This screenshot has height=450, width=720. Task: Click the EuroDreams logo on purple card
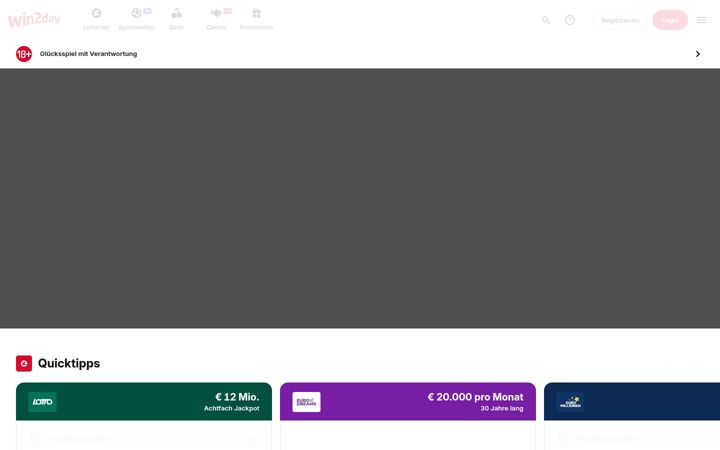(306, 402)
